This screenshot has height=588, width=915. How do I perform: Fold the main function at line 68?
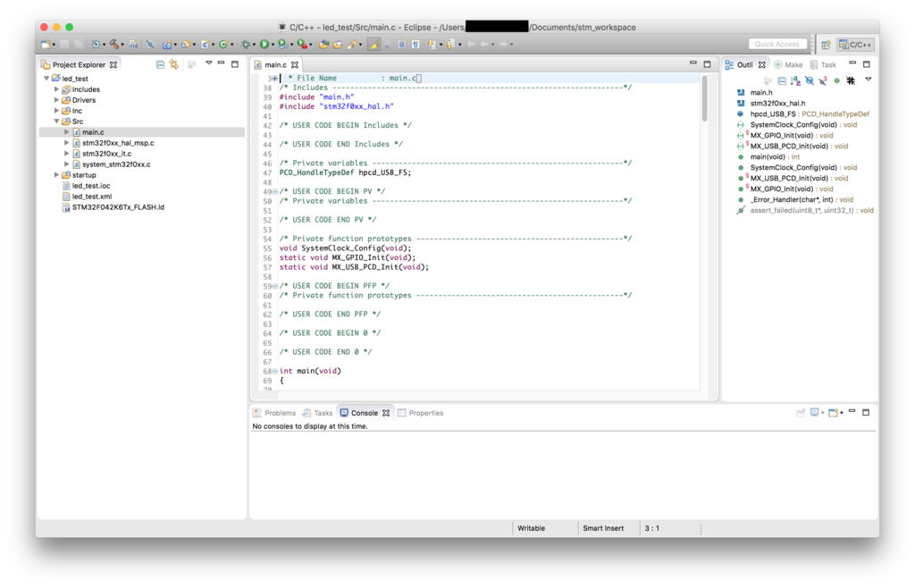click(275, 371)
